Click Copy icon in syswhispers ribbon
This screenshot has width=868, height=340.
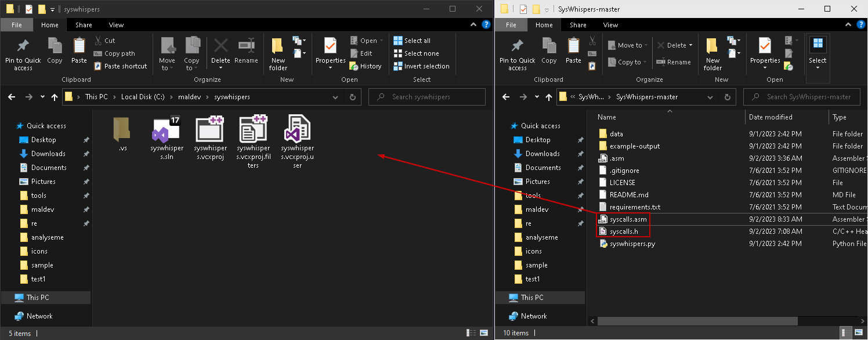pos(55,50)
